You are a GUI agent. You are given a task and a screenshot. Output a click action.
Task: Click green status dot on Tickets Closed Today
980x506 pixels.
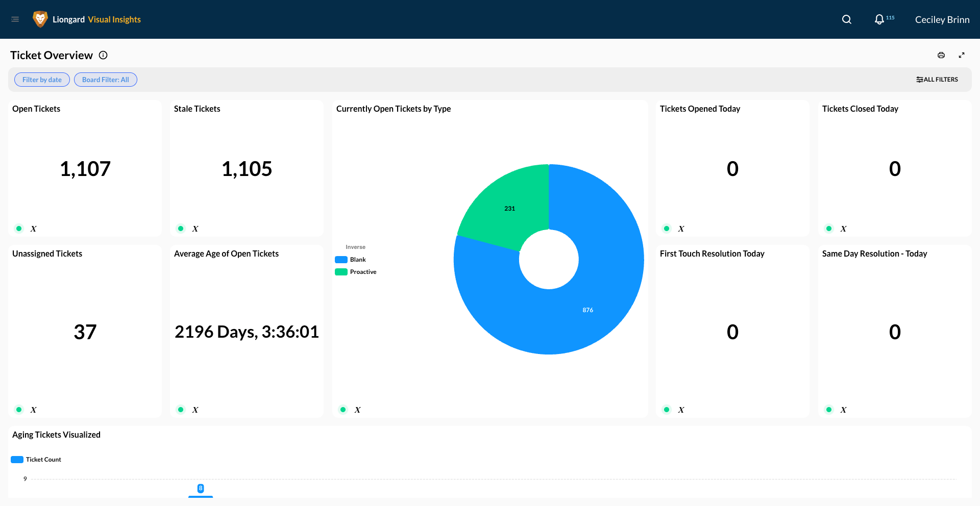point(829,229)
